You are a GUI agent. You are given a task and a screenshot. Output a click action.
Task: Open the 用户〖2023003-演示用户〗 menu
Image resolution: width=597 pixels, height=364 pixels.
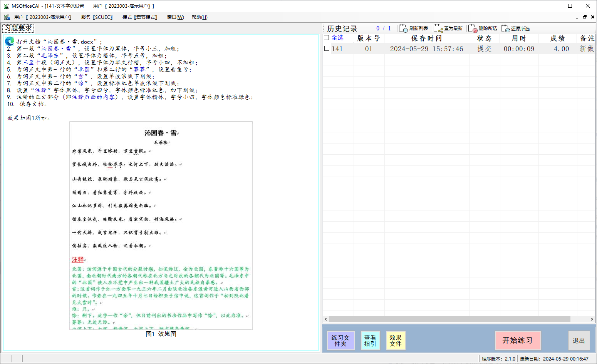[43, 17]
